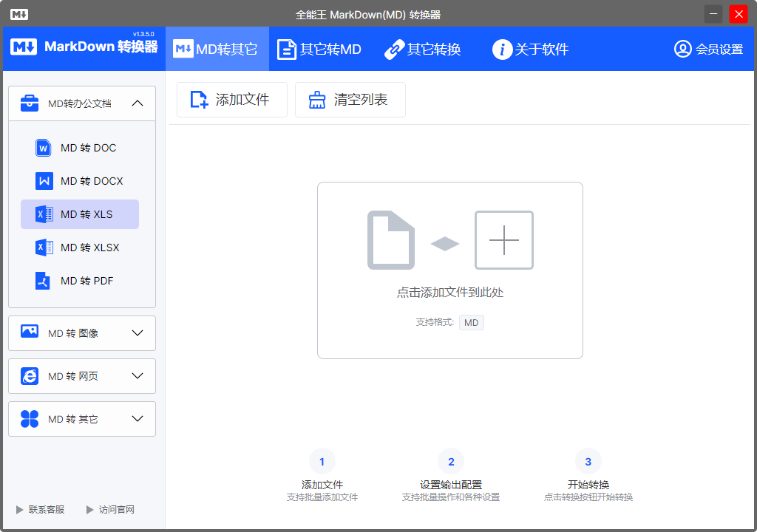Switch to the 其它转MD tab

point(319,49)
